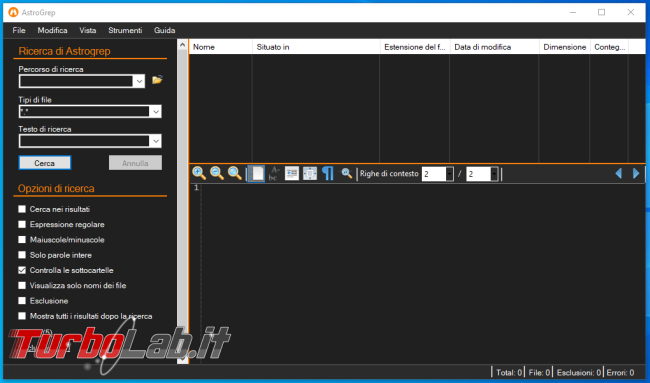Toggle the Maiuscole/minuscole checkbox
Viewport: 650px width, 383px height.
click(x=22, y=240)
